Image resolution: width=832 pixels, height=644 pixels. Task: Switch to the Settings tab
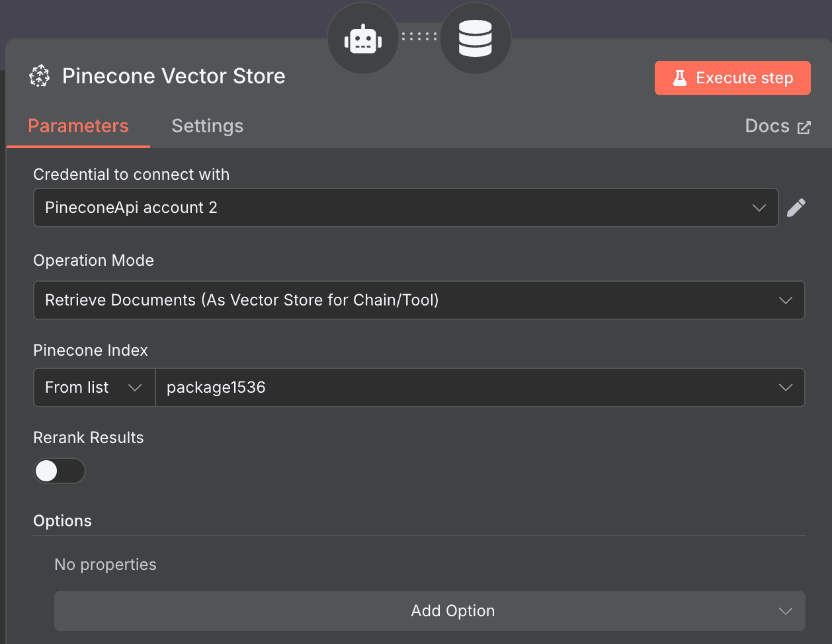(x=208, y=126)
